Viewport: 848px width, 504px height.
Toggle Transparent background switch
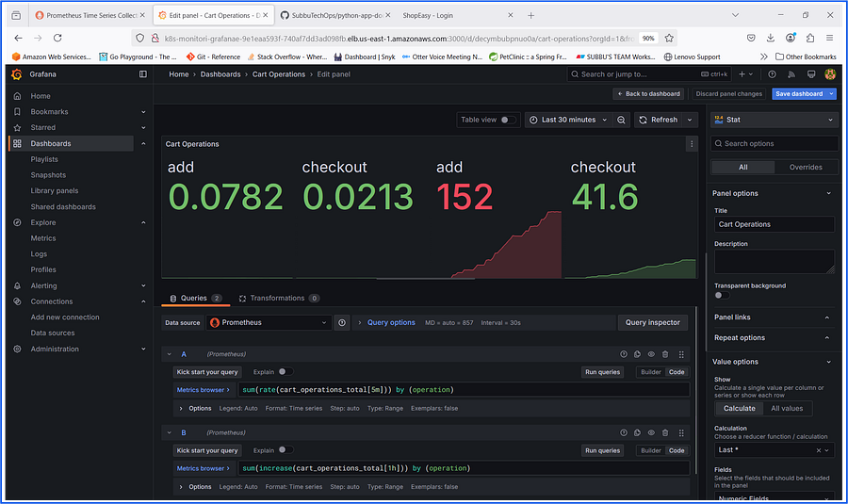[722, 295]
